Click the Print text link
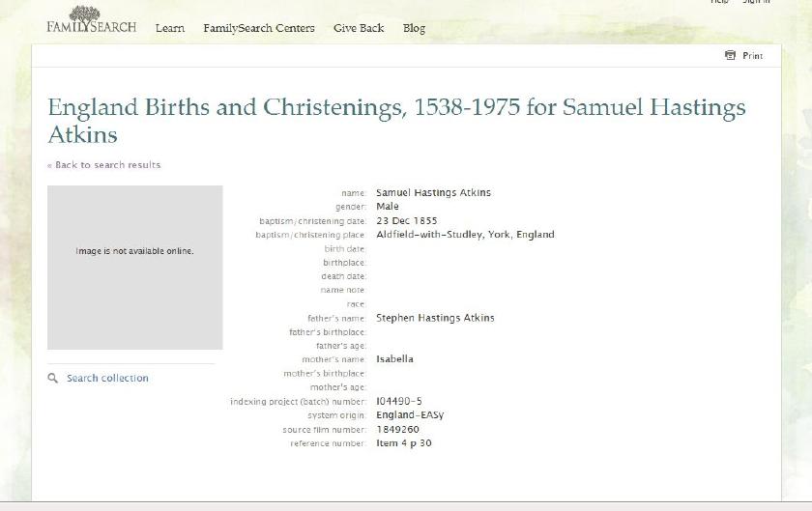The image size is (812, 511). coord(752,56)
